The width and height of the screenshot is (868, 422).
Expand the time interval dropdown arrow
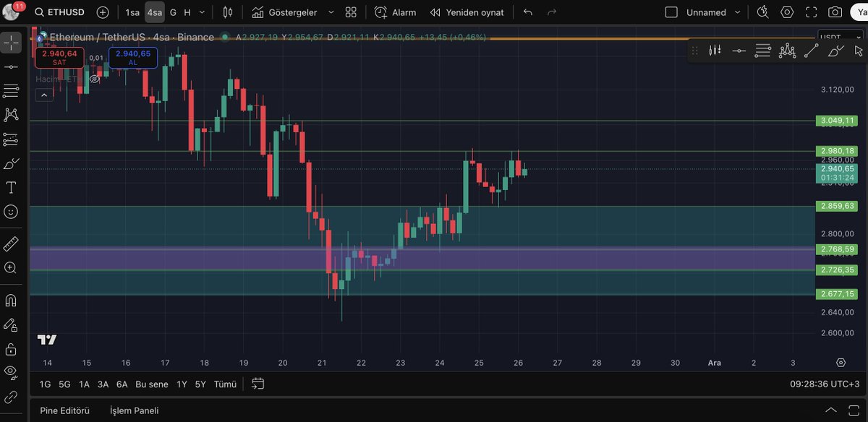[202, 12]
